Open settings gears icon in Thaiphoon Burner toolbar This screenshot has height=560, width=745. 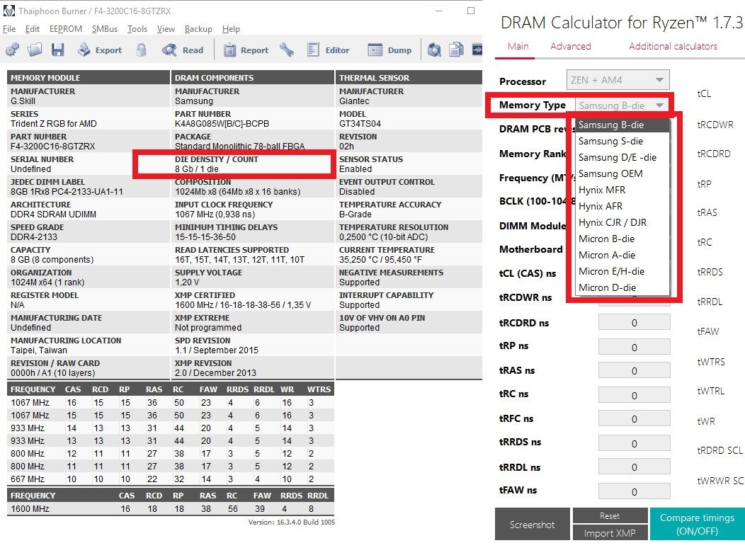point(12,50)
